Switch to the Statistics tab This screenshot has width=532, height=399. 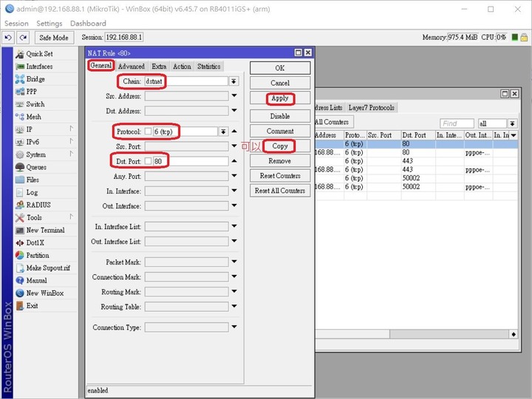click(208, 66)
